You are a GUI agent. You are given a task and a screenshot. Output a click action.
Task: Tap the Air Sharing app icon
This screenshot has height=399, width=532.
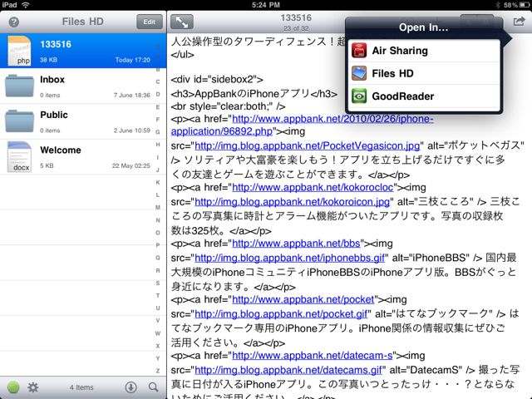point(359,51)
